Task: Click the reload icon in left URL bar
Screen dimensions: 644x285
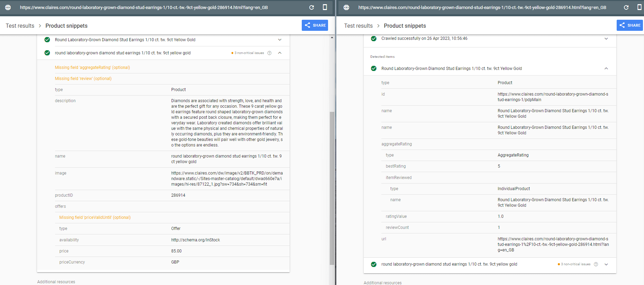Action: (311, 7)
